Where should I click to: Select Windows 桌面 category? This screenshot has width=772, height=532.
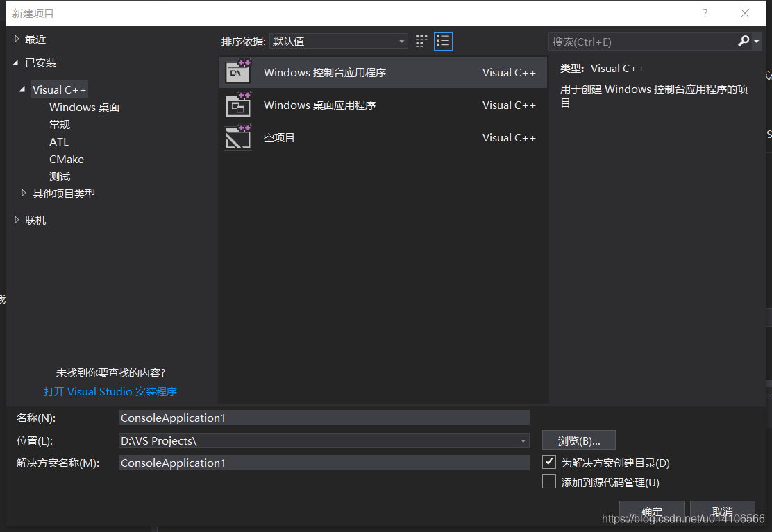(84, 108)
